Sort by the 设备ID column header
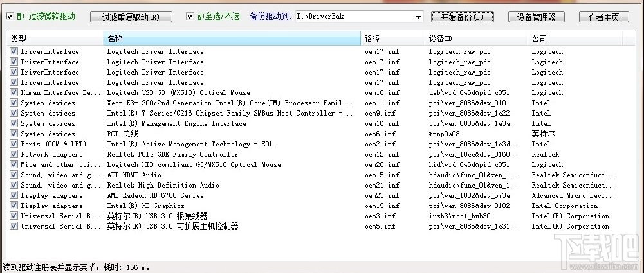644x273 pixels. point(477,39)
